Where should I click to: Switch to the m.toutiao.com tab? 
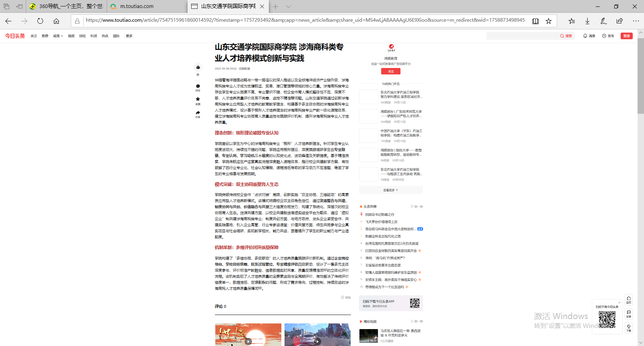tap(137, 6)
